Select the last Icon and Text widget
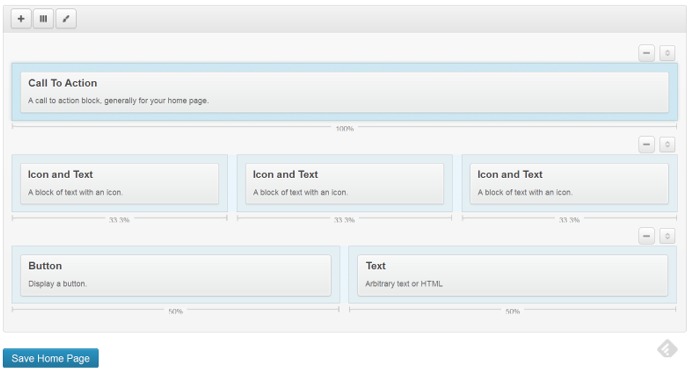Viewport: 692px width, 371px height. tap(569, 184)
